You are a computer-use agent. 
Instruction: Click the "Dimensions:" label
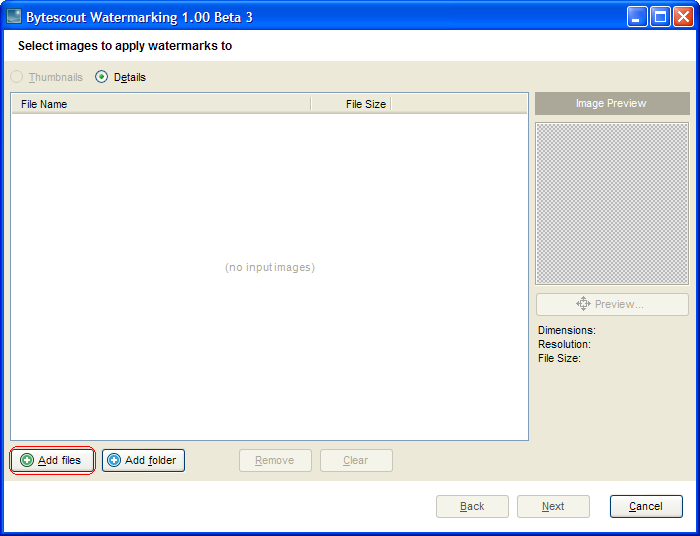567,330
